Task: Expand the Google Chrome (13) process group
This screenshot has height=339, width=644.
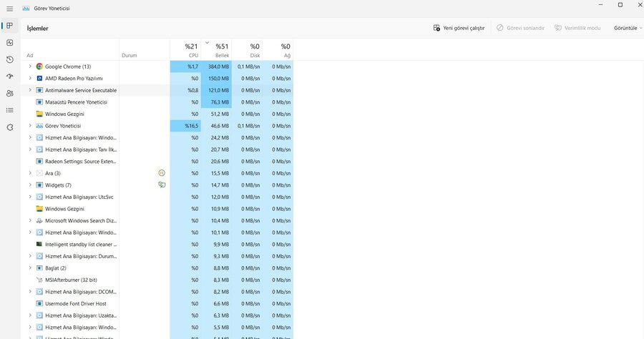Action: point(29,67)
